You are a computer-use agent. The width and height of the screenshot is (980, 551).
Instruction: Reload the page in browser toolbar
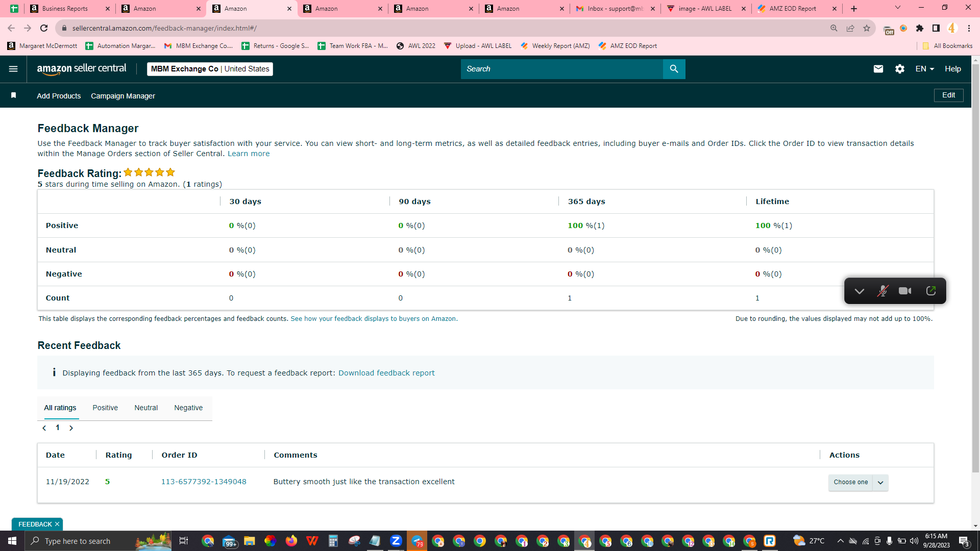(x=44, y=28)
